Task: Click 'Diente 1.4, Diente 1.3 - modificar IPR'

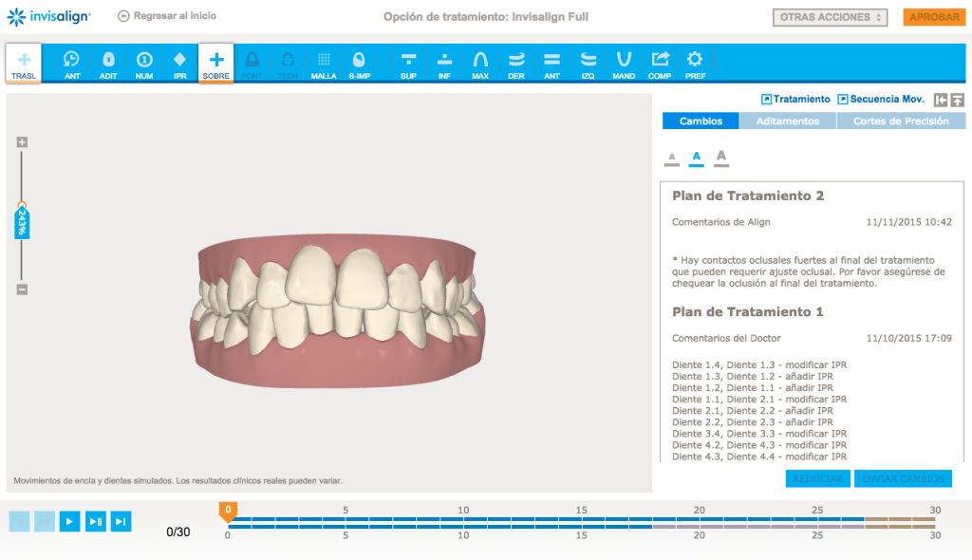Action: point(759,364)
